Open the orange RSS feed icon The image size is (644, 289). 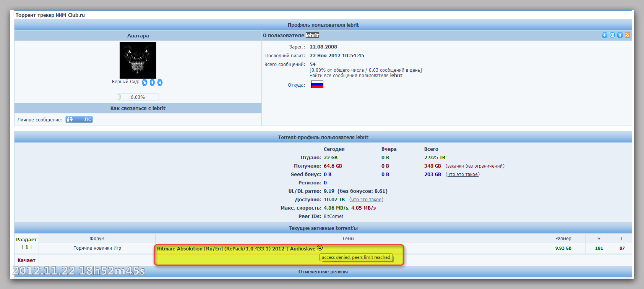click(627, 35)
